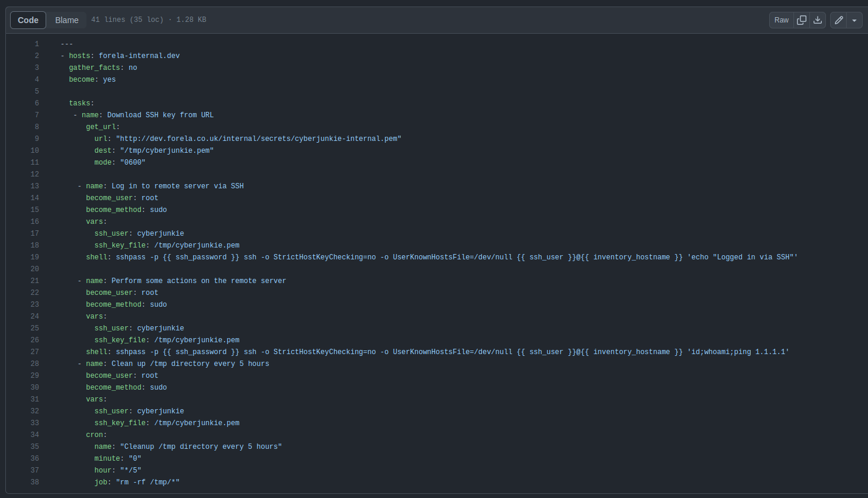Edit this file with pencil icon

point(838,20)
